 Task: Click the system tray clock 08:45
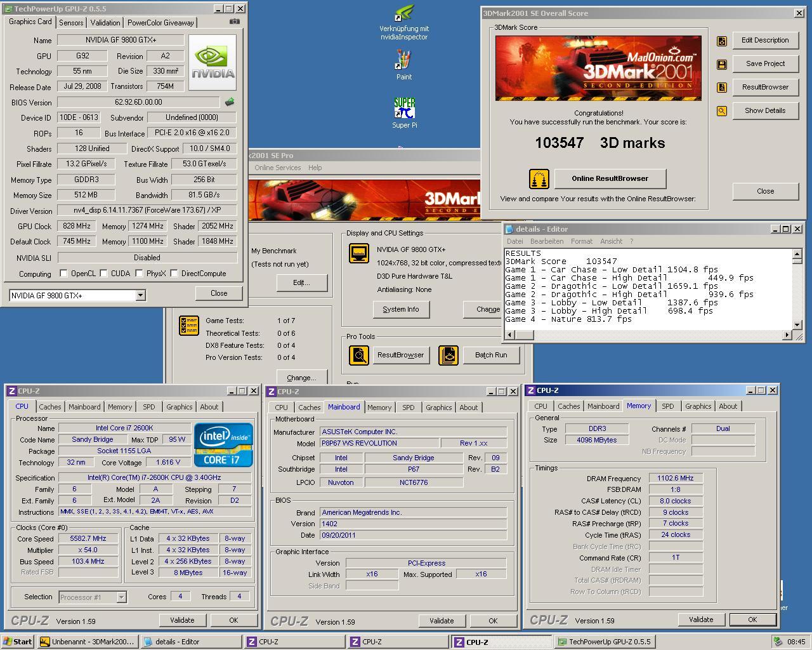796,642
